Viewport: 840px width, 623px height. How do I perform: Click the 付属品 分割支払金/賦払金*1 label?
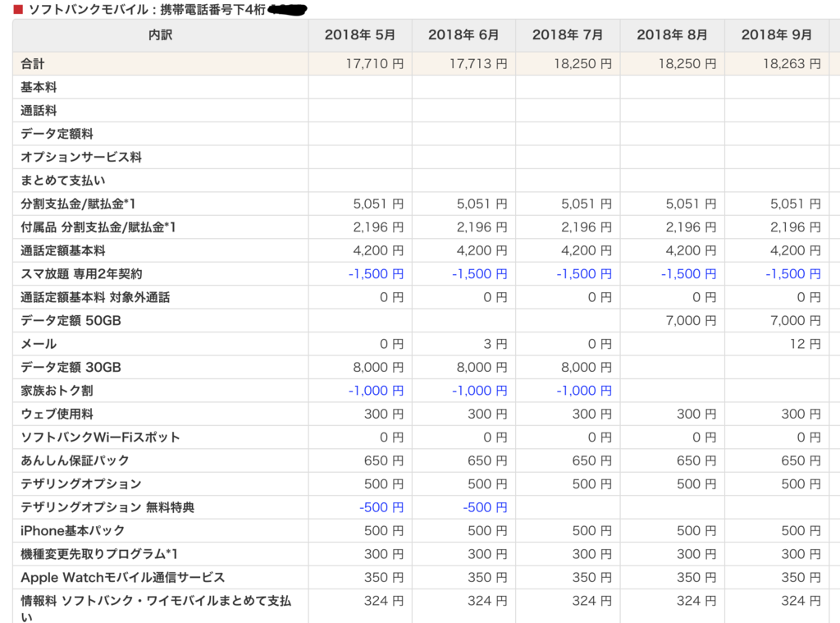98,227
